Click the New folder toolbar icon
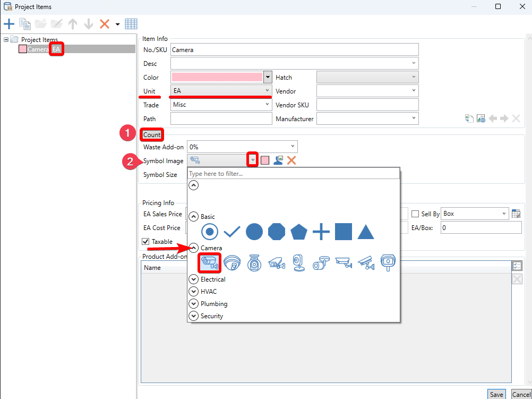This screenshot has width=532, height=399. [x=41, y=24]
